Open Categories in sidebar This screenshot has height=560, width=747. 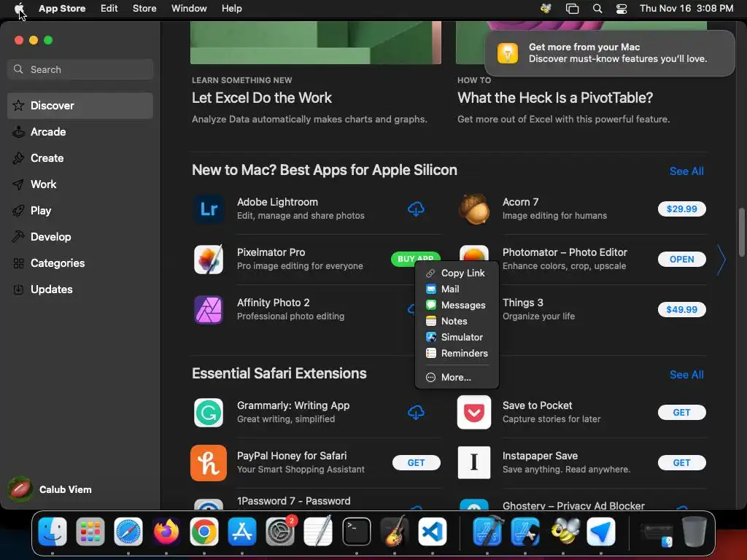pyautogui.click(x=80, y=262)
